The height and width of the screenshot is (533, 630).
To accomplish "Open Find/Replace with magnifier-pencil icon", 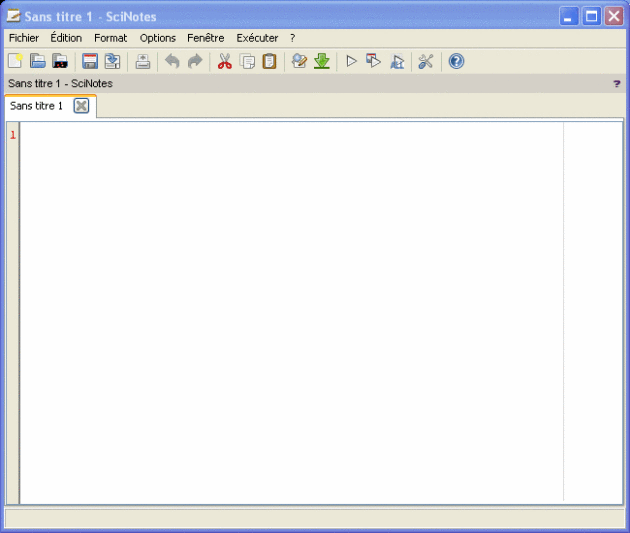I will point(299,61).
